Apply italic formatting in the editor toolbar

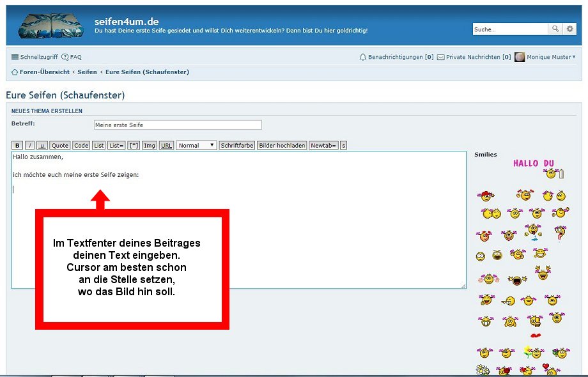tap(29, 145)
